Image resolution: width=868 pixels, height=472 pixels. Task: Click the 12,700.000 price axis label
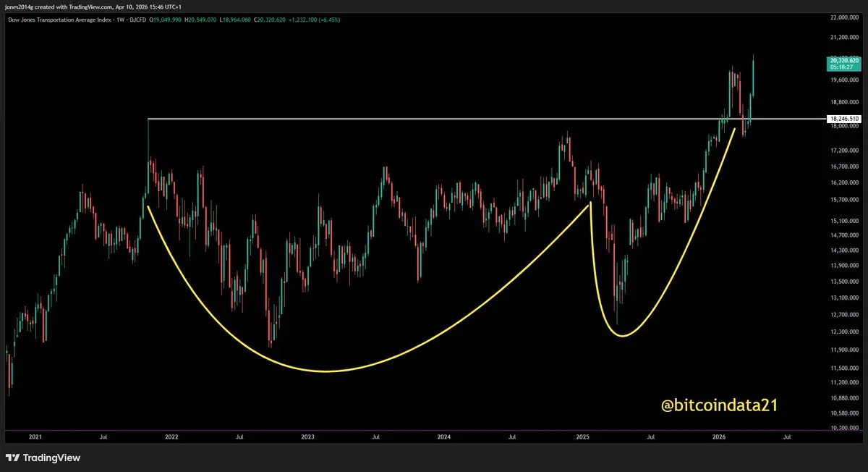(844, 315)
